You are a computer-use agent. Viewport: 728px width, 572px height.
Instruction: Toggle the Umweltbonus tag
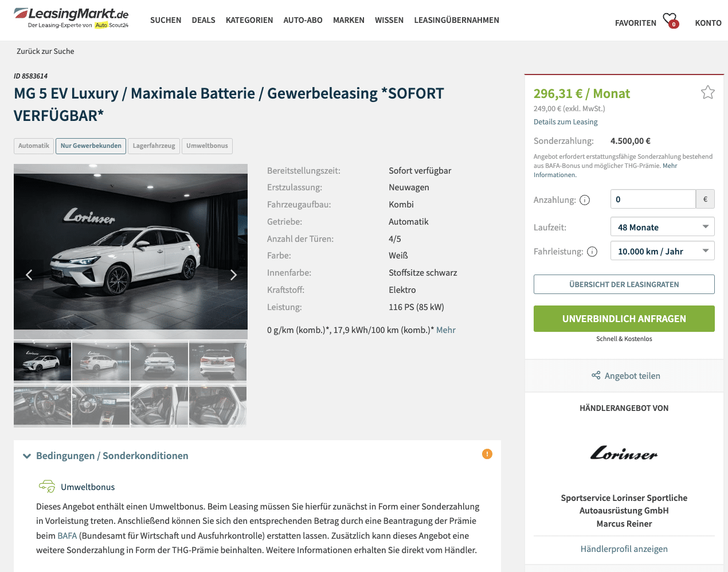[207, 146]
